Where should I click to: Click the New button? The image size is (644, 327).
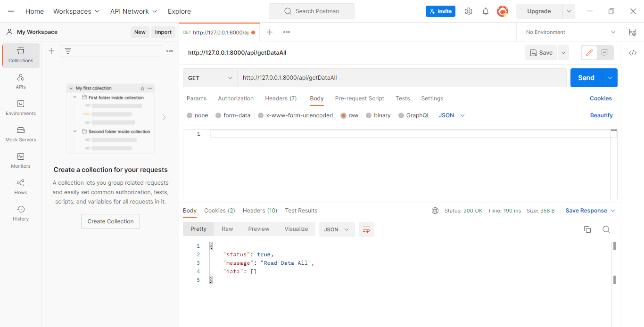(140, 32)
